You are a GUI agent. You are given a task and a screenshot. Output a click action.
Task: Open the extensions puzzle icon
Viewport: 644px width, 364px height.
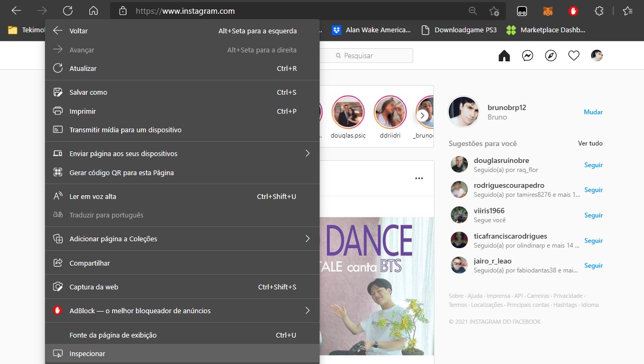pyautogui.click(x=599, y=11)
